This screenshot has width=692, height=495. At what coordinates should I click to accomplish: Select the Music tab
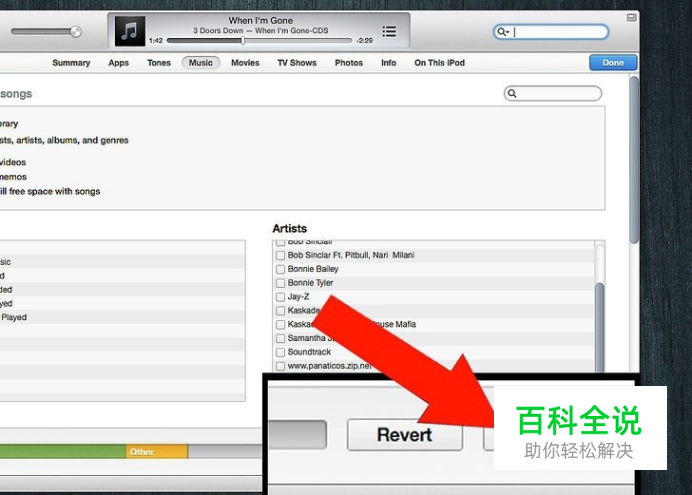(201, 63)
